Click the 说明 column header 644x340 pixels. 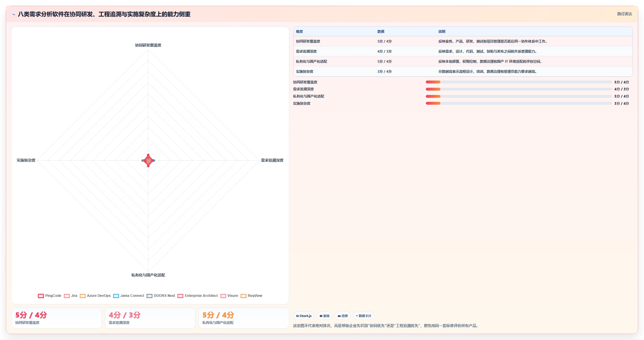[442, 32]
